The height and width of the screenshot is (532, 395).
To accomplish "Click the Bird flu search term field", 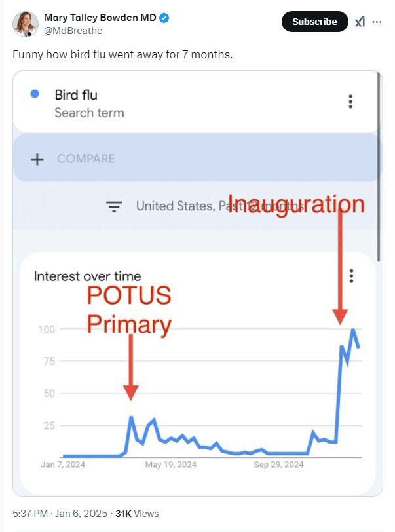I will pos(195,102).
